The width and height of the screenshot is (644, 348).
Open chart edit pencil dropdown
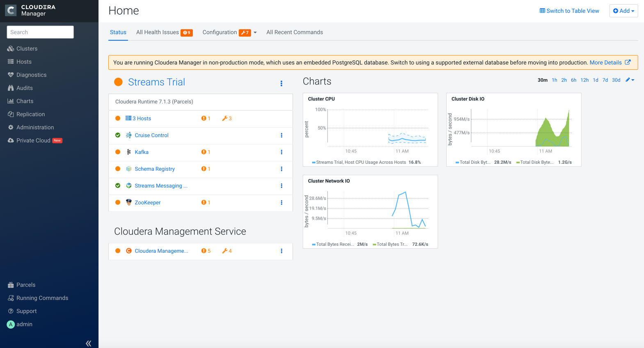(630, 80)
